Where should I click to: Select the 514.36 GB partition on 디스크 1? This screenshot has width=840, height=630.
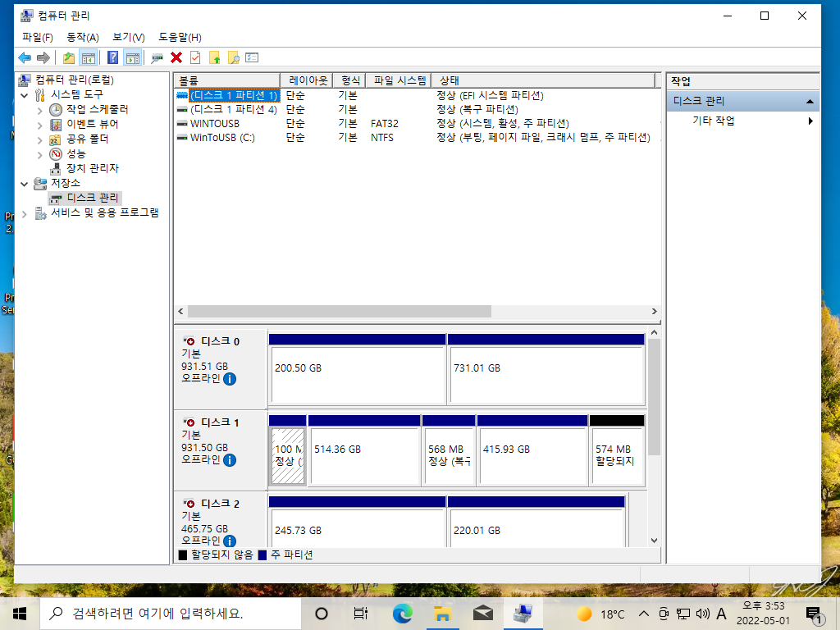pyautogui.click(x=364, y=450)
